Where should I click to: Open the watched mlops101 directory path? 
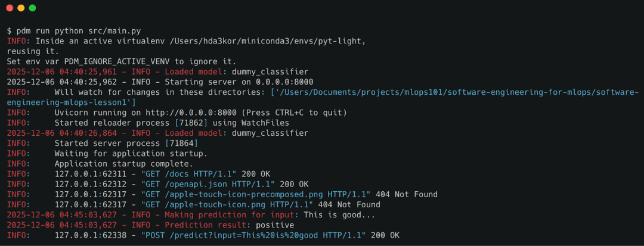454,92
